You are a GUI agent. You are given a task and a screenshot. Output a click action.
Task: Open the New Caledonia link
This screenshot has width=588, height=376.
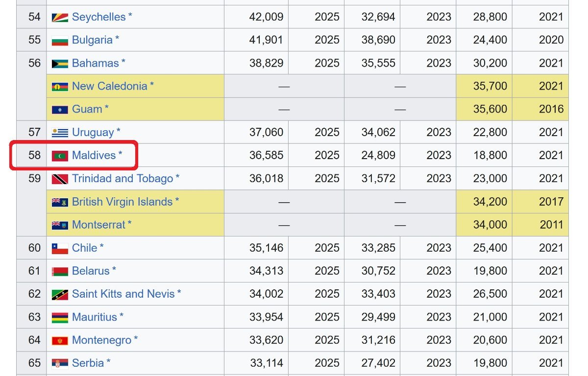click(109, 86)
